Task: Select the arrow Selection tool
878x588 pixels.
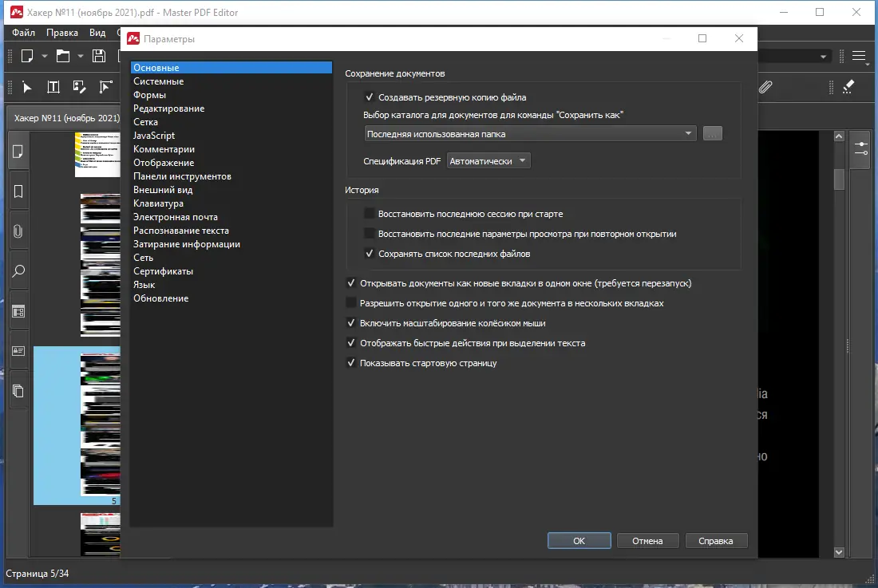Action: pyautogui.click(x=26, y=87)
